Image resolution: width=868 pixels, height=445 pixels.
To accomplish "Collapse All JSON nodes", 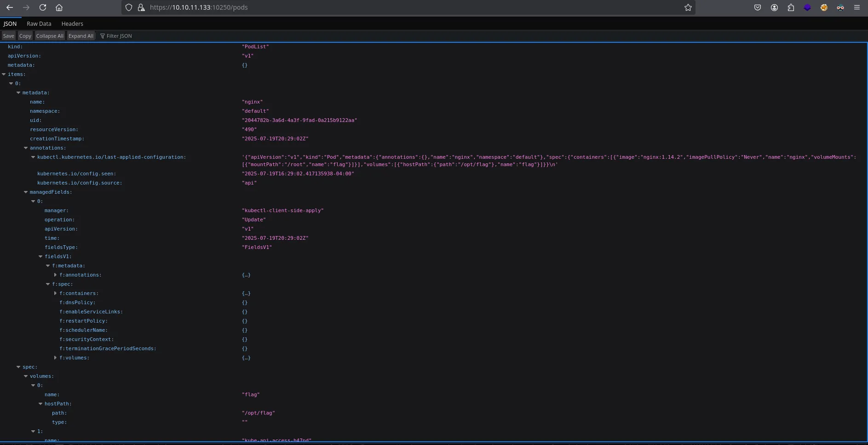I will point(50,36).
